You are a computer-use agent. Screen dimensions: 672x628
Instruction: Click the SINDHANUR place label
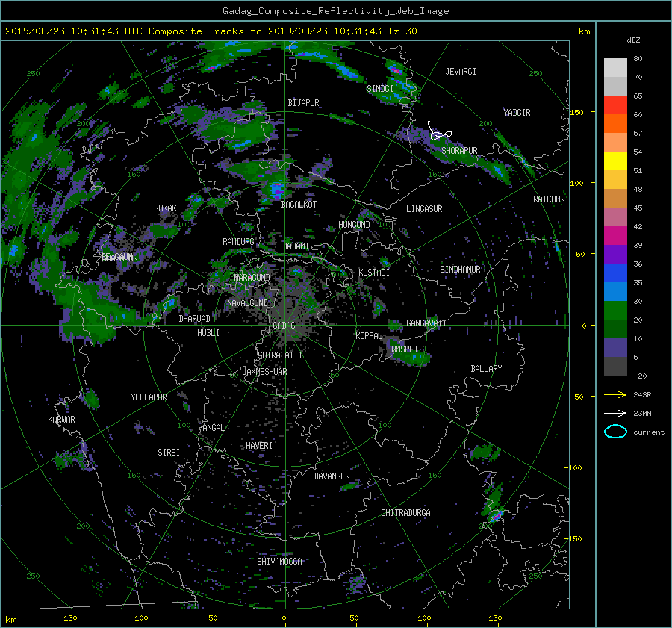coord(460,270)
